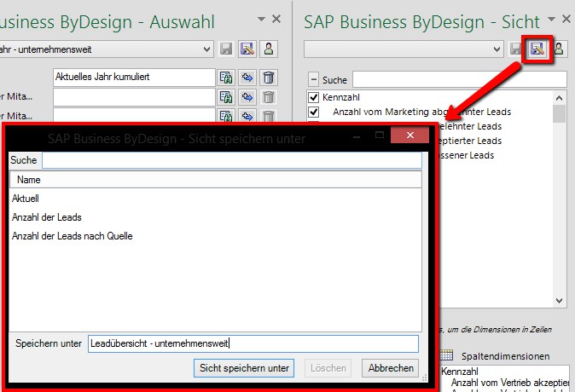Click the Save icon in Auswahl panel
The image size is (575, 392).
(228, 49)
